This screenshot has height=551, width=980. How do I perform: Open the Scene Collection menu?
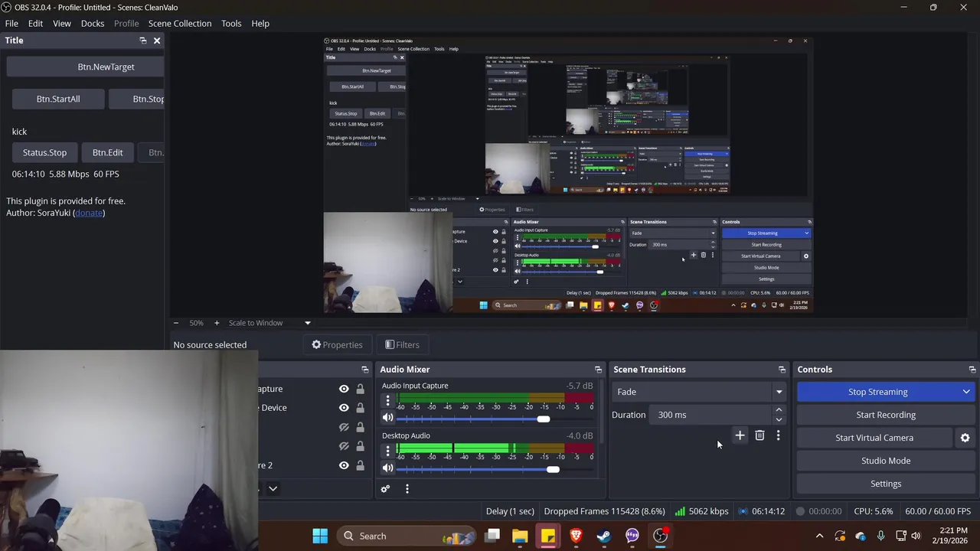pyautogui.click(x=180, y=24)
